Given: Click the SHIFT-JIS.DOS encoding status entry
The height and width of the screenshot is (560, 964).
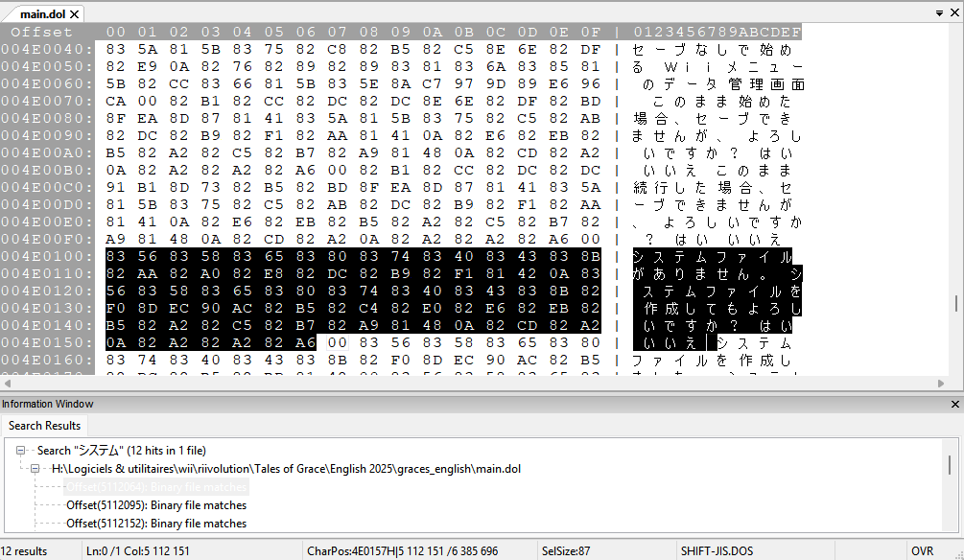Looking at the screenshot, I should [717, 551].
